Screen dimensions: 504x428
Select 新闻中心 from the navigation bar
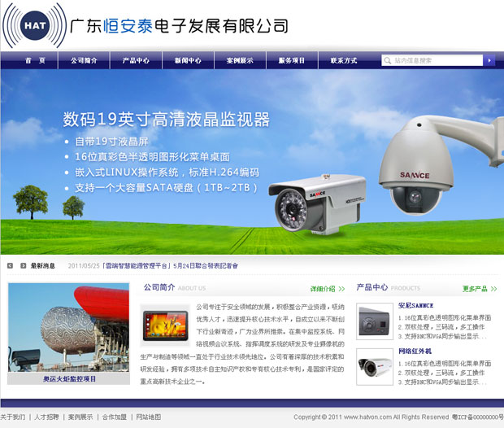[188, 61]
